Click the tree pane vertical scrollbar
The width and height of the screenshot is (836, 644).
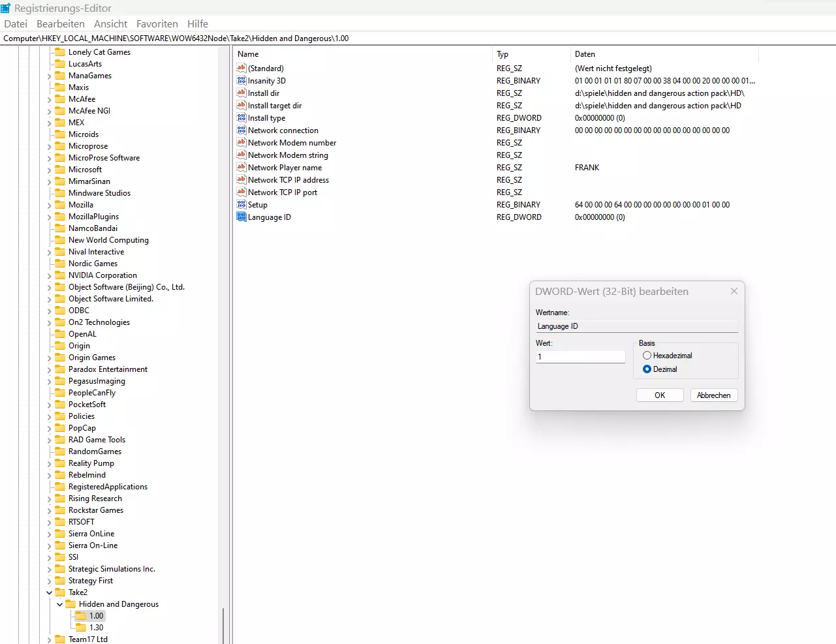pos(223,625)
